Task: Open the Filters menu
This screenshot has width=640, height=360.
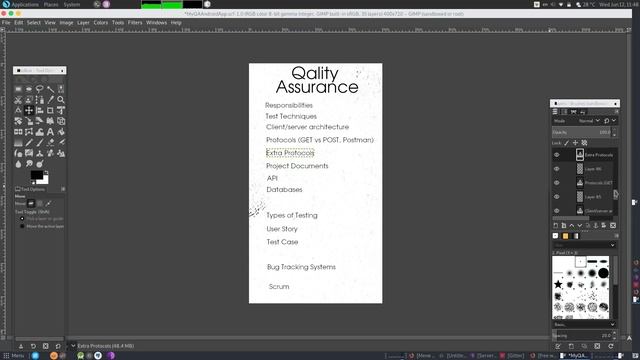Action: click(135, 22)
